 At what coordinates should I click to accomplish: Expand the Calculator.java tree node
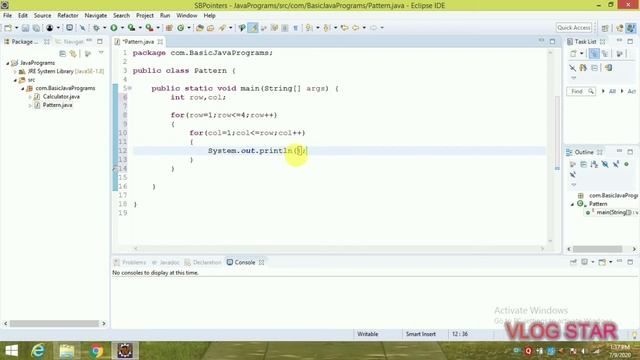(30, 97)
